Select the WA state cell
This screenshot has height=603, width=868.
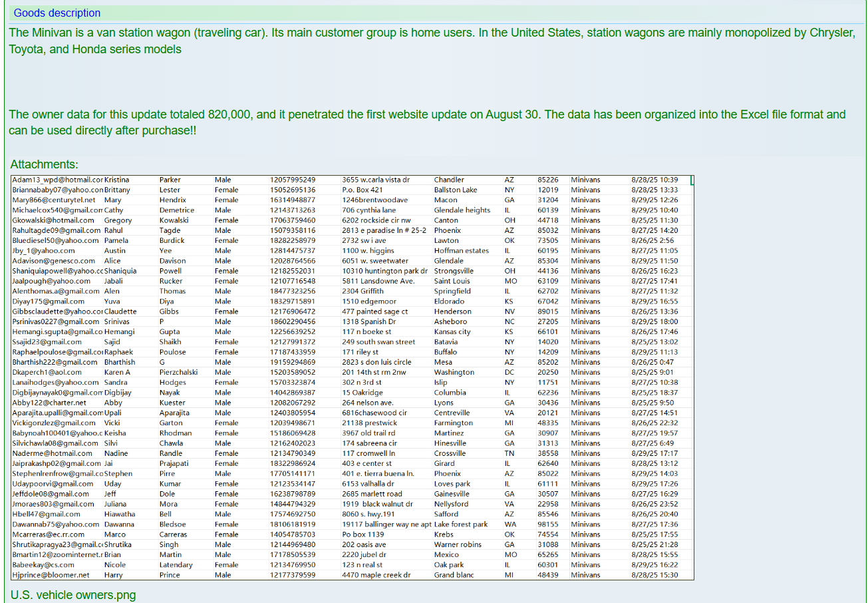509,524
